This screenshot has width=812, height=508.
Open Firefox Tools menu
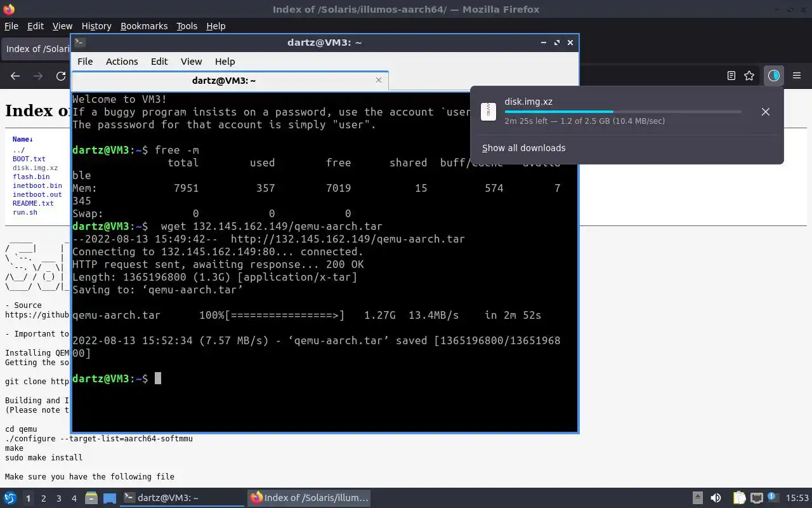[187, 26]
